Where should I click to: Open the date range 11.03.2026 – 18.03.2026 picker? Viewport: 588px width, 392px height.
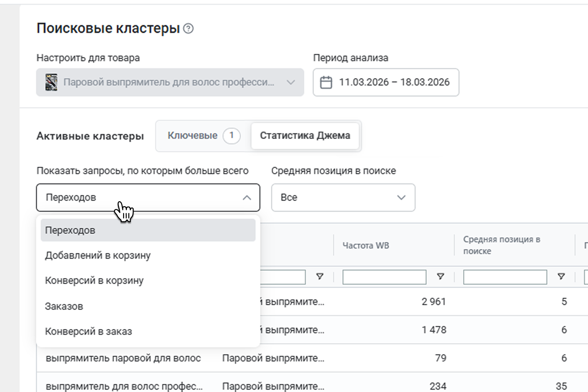coord(394,82)
